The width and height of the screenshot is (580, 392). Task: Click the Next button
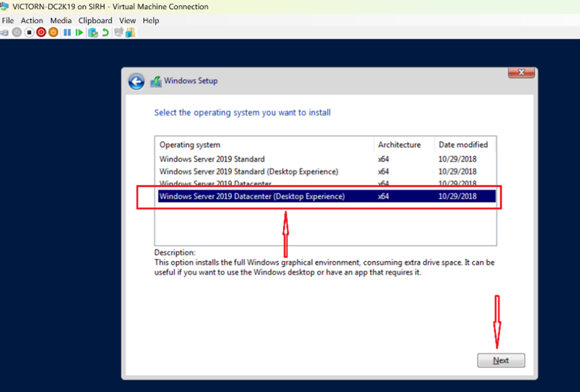click(x=501, y=360)
